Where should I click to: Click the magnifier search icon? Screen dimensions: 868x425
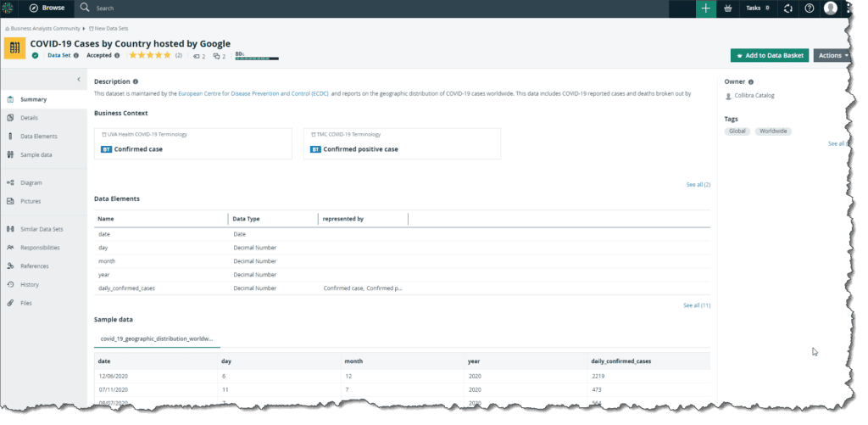click(x=85, y=8)
